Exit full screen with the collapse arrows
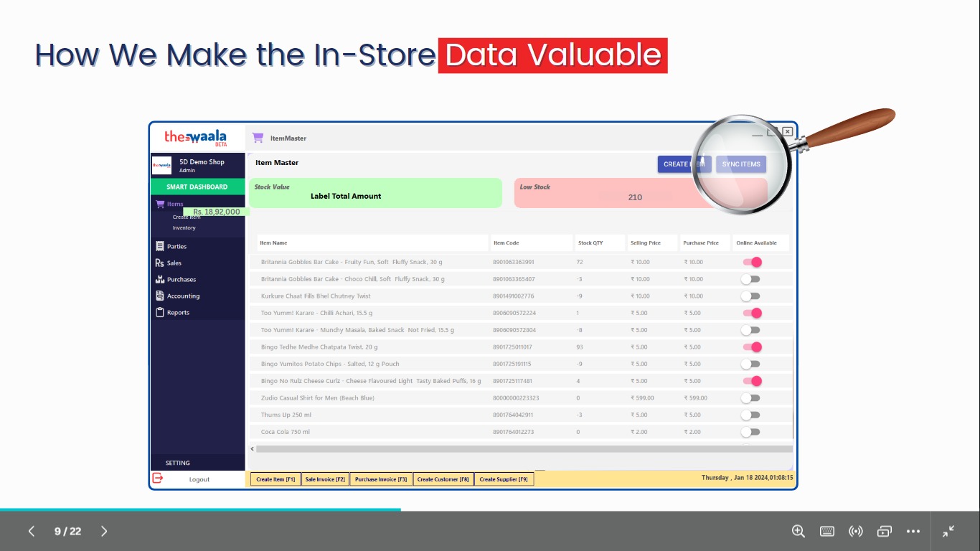This screenshot has width=980, height=551. 948,531
